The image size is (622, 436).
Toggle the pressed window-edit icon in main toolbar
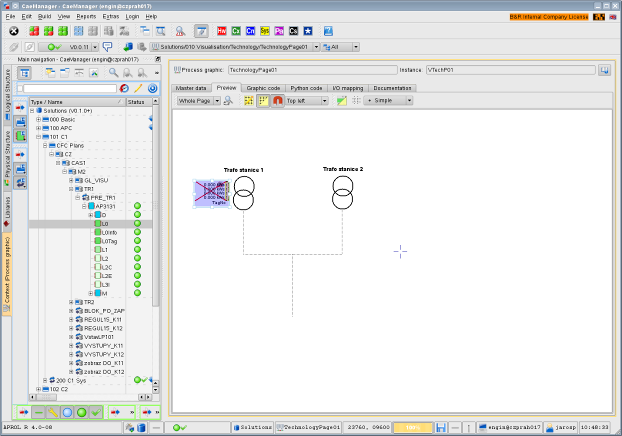pos(202,31)
